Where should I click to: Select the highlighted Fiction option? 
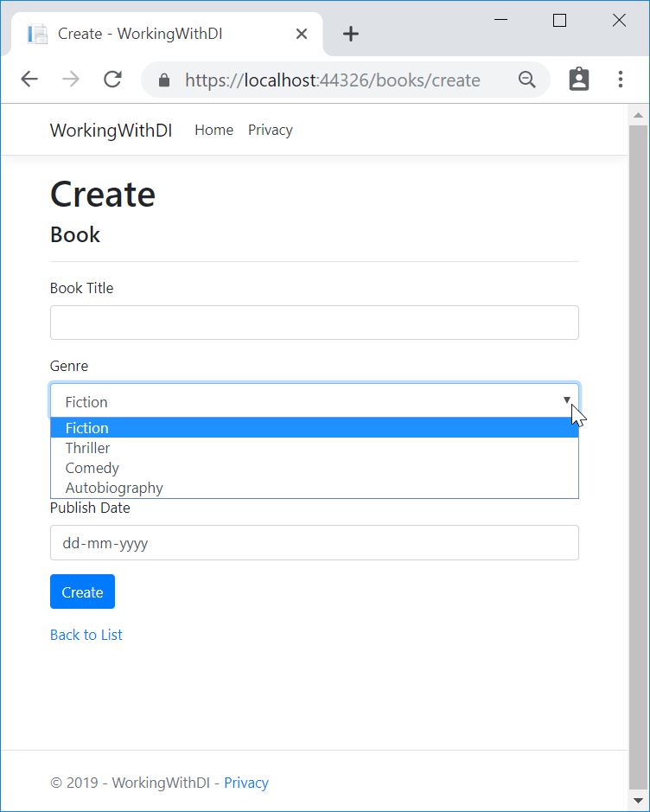coord(86,428)
